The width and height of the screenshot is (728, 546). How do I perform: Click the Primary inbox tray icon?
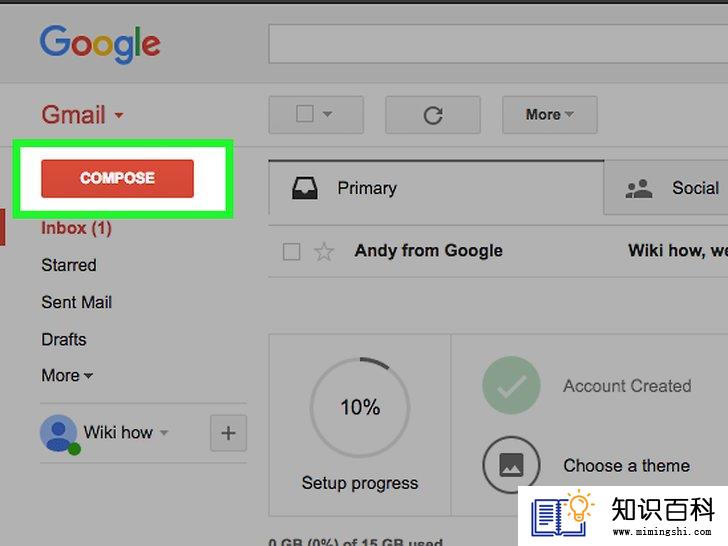[x=305, y=188]
